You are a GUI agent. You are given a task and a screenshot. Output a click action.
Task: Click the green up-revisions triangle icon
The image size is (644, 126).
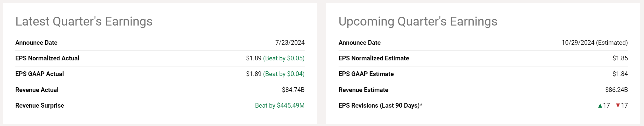coord(600,106)
